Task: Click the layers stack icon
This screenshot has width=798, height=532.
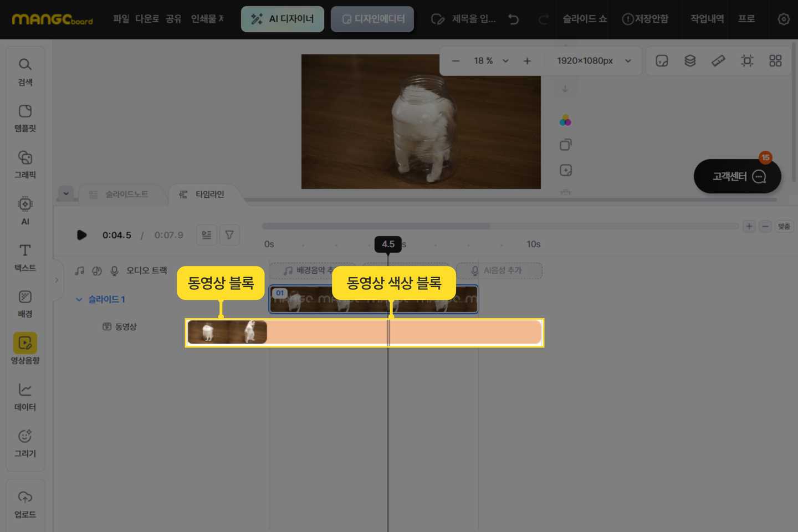Action: pyautogui.click(x=690, y=61)
